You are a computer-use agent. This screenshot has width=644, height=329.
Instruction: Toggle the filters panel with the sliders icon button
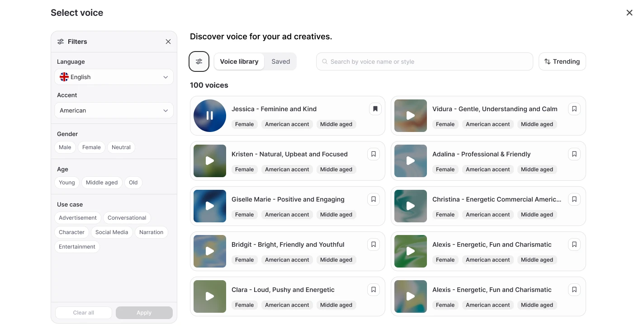(x=199, y=61)
